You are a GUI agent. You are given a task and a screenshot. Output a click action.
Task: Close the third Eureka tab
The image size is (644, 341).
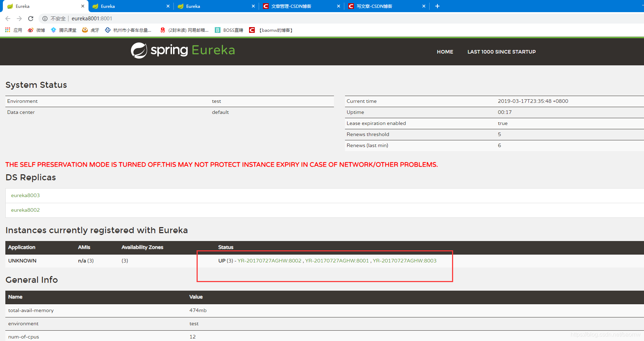pyautogui.click(x=253, y=6)
